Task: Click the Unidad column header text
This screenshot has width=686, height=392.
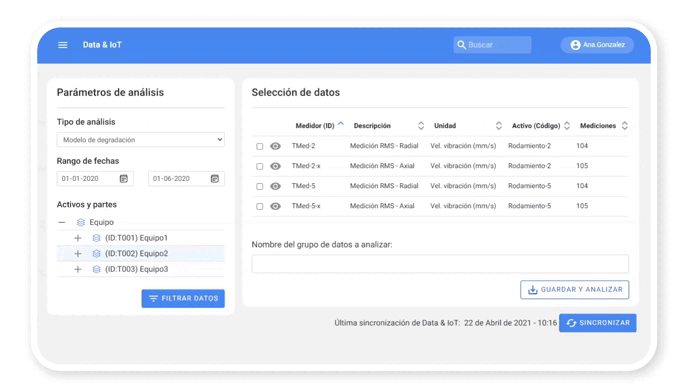Action: [445, 126]
